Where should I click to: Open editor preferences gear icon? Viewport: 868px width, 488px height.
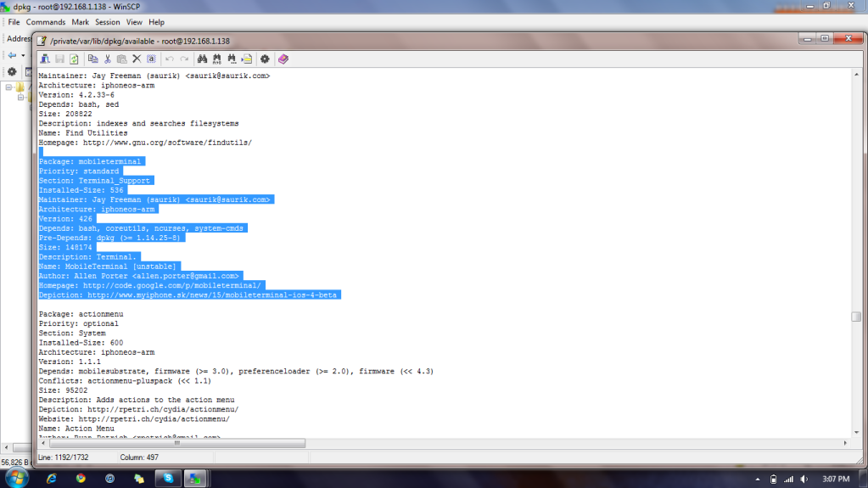[266, 59]
